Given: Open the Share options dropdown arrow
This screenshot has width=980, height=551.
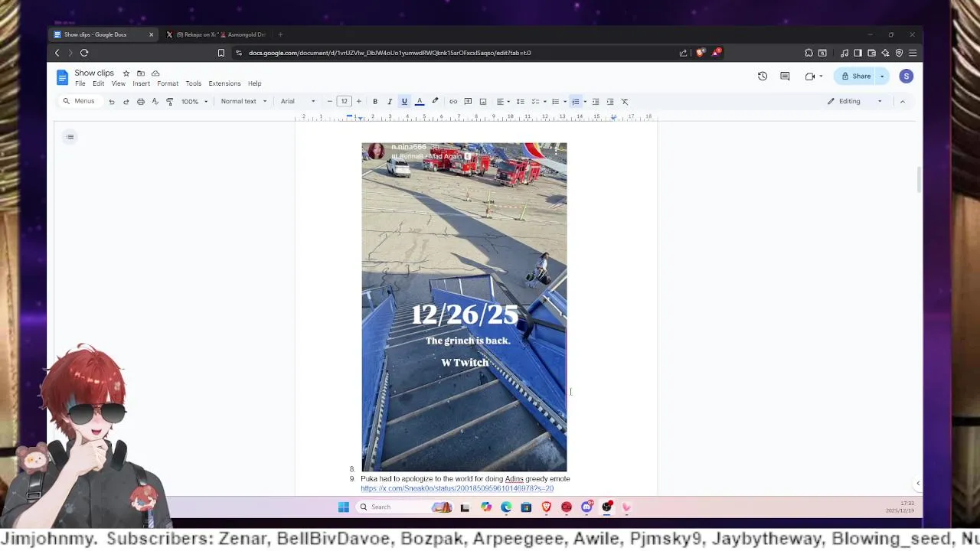Looking at the screenshot, I should [x=882, y=77].
